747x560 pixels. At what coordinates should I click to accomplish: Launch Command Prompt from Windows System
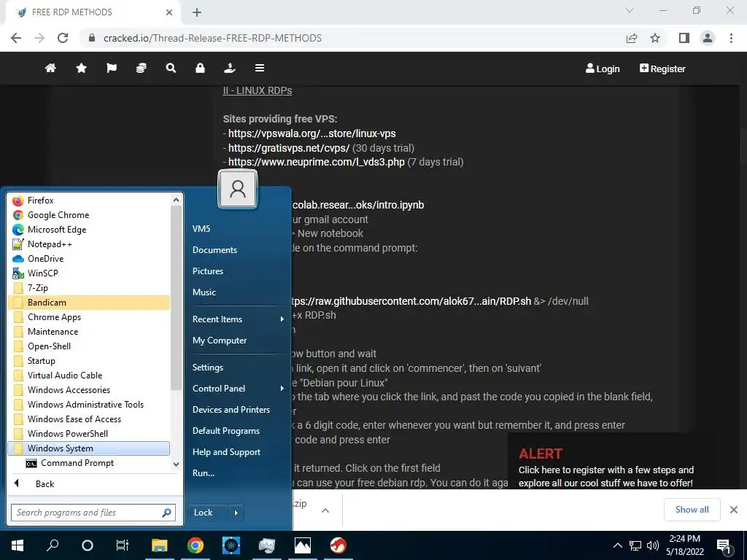click(x=88, y=463)
